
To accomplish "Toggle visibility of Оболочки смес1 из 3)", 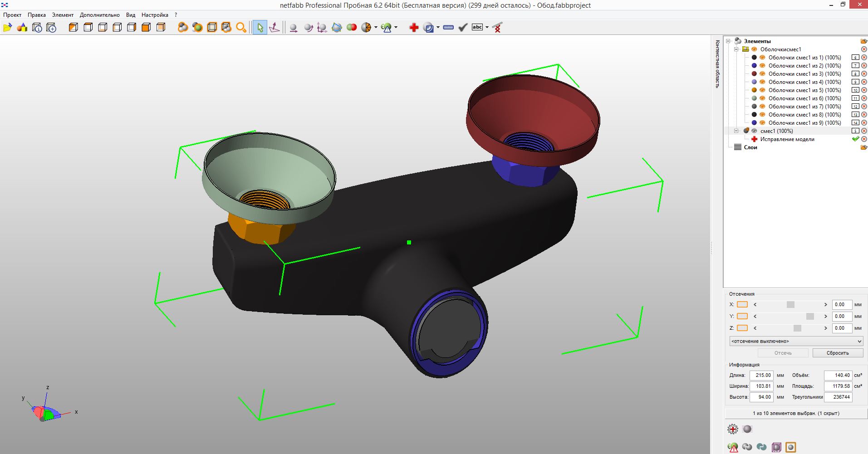I will coord(762,74).
